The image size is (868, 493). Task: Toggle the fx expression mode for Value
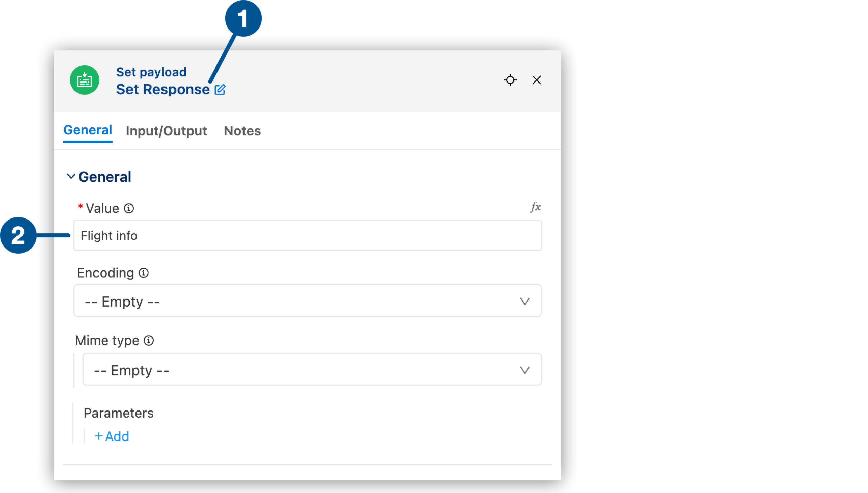535,207
